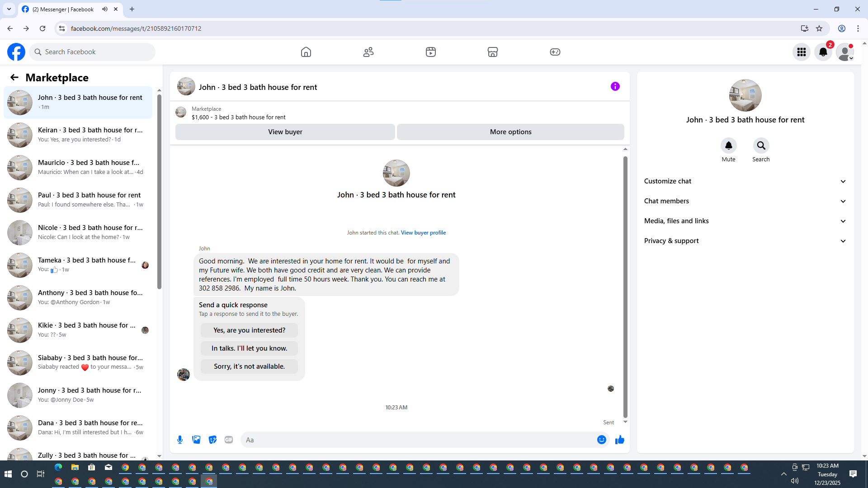This screenshot has height=488, width=868.
Task: Open the Facebook menu grid icon
Action: point(802,52)
